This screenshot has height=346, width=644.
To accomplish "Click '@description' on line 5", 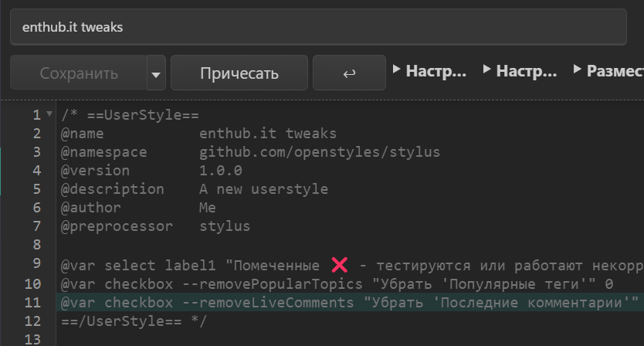I will (113, 189).
